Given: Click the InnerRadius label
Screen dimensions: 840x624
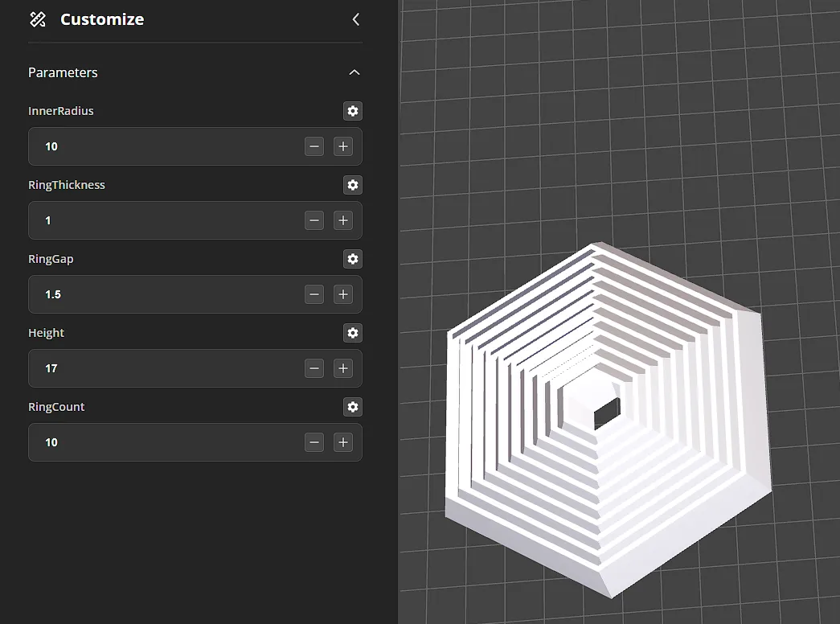Looking at the screenshot, I should (x=60, y=111).
